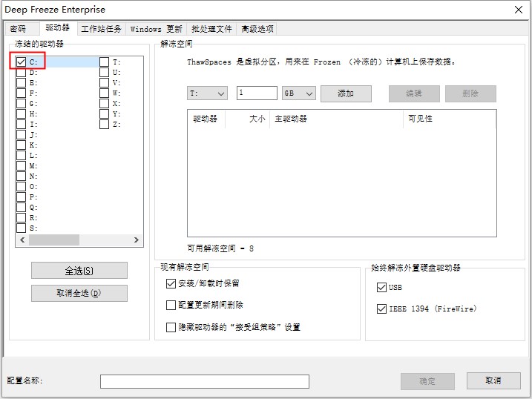532x399 pixels.
Task: Check the L: drive checkbox
Action: (21, 156)
